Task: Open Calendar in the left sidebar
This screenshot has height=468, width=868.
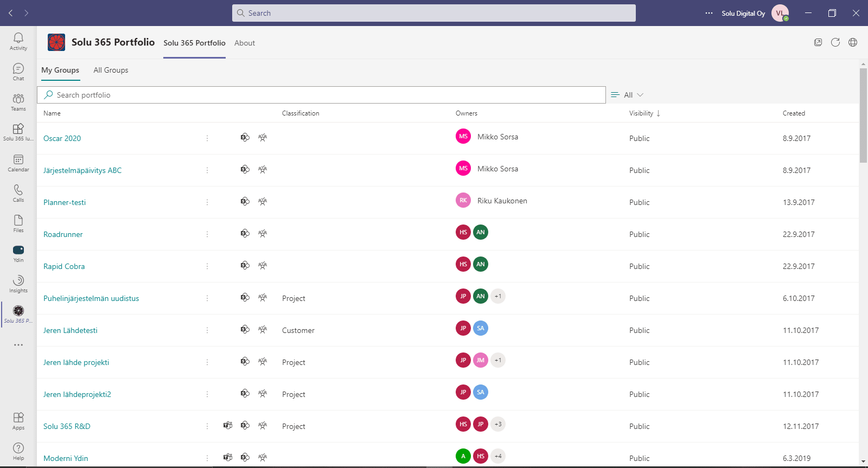Action: point(18,163)
